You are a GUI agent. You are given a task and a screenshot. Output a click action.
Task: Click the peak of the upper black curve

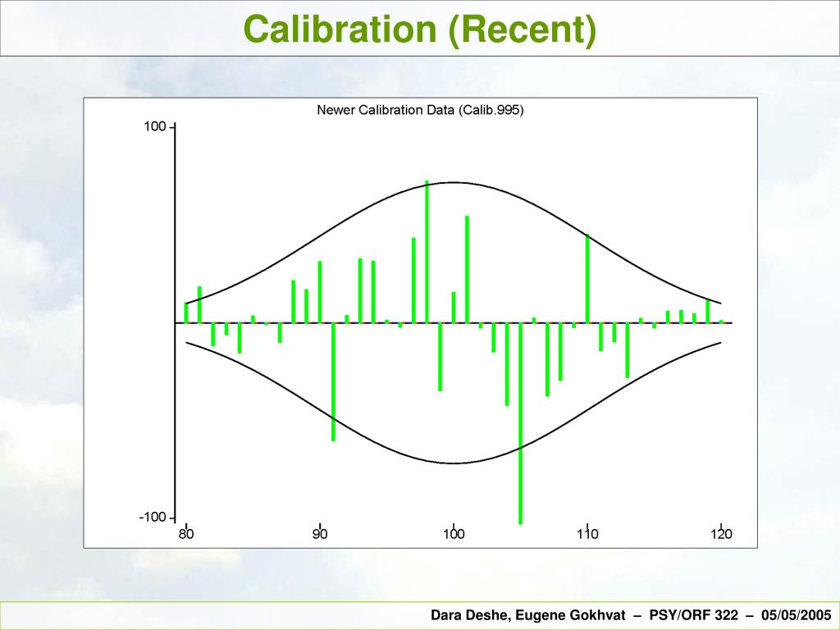coord(454,182)
